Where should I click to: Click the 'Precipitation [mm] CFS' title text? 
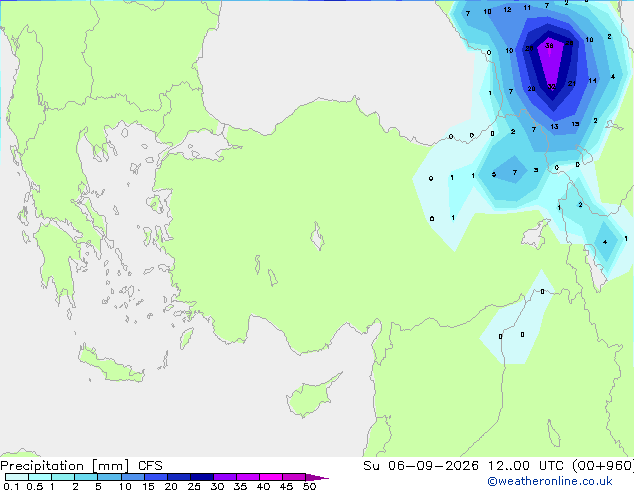point(81,466)
